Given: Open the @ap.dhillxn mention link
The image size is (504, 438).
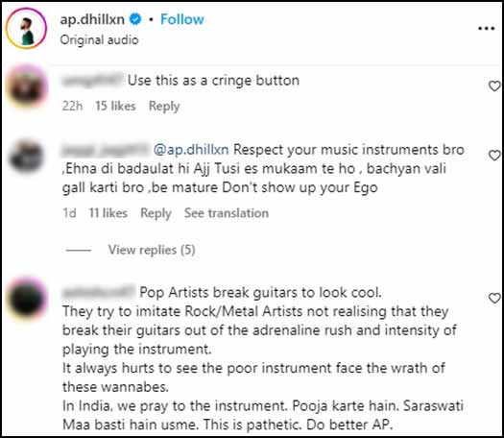Looking at the screenshot, I should click(191, 150).
